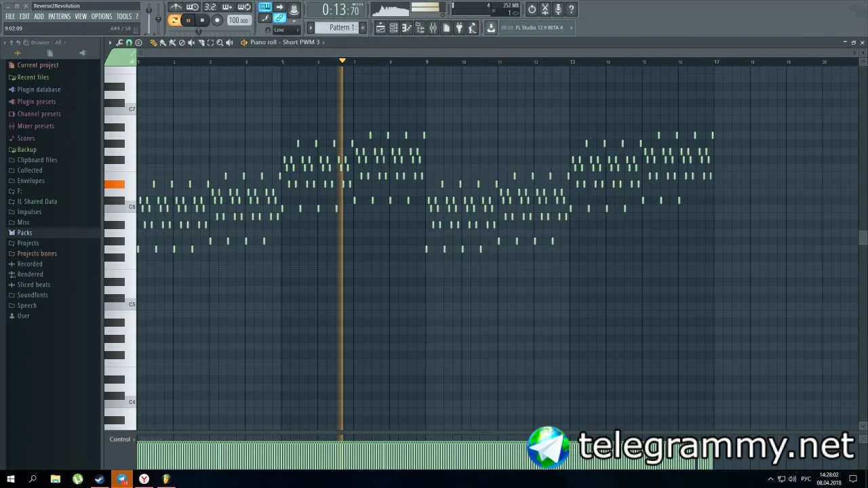Toggle pattern/song mode button

[x=174, y=20]
